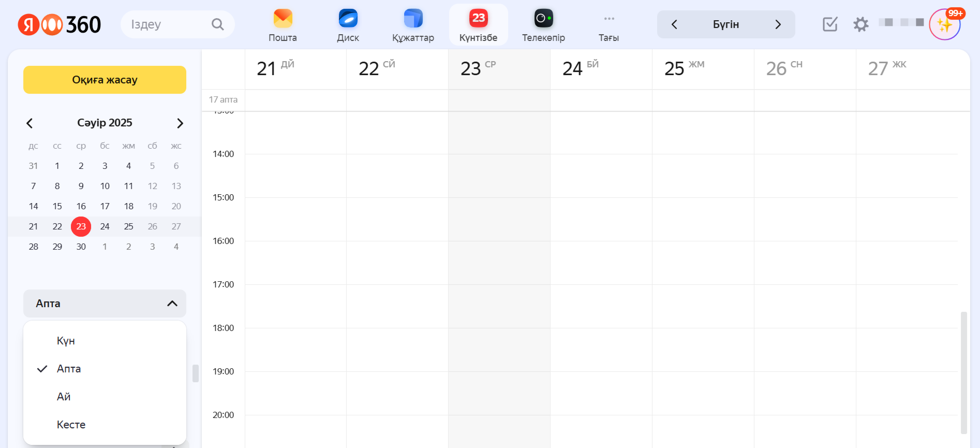Select the checked Апта view option
The image size is (980, 448).
[x=69, y=369]
